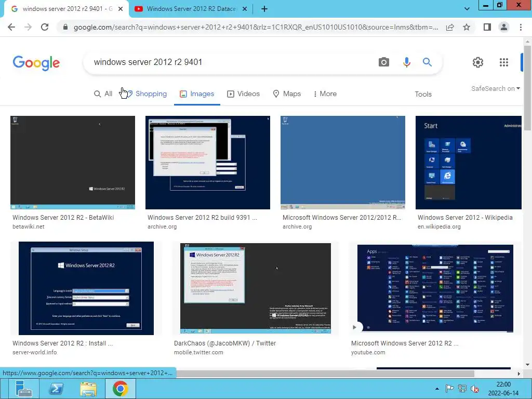Switch to the Maps results tab
The width and height of the screenshot is (532, 399).
(x=287, y=94)
